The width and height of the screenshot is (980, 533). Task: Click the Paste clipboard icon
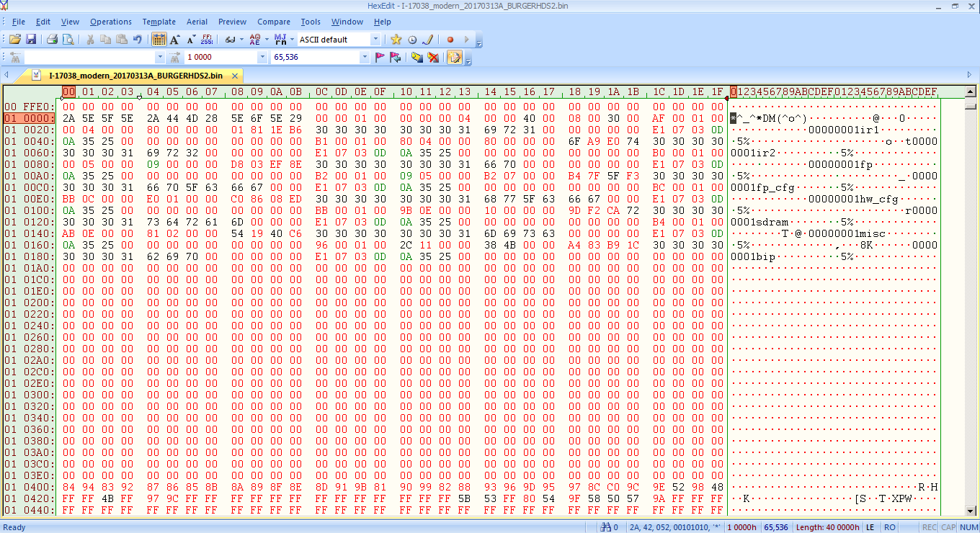(122, 40)
